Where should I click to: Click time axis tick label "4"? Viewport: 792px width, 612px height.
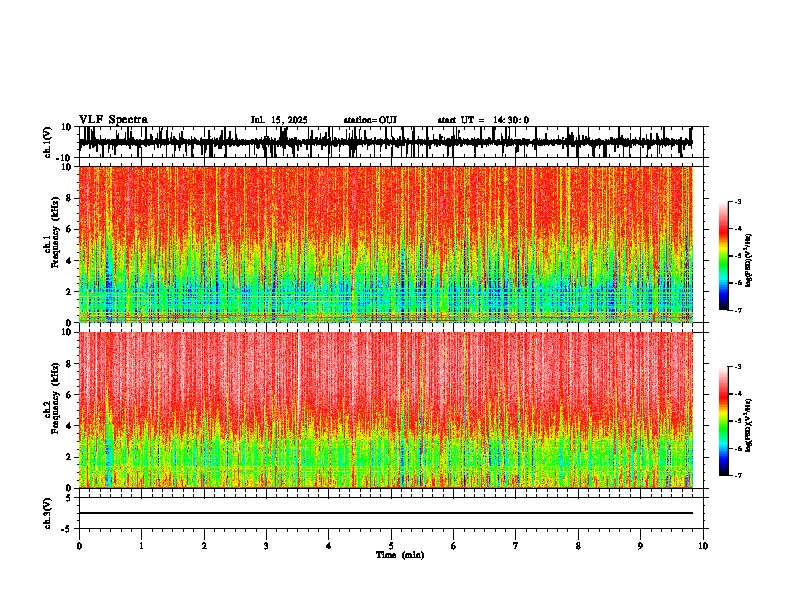(x=329, y=546)
